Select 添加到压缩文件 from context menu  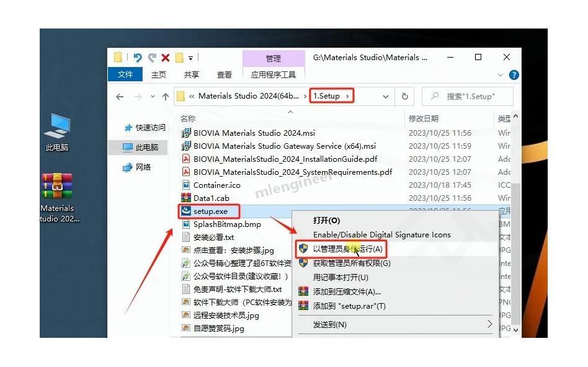346,291
